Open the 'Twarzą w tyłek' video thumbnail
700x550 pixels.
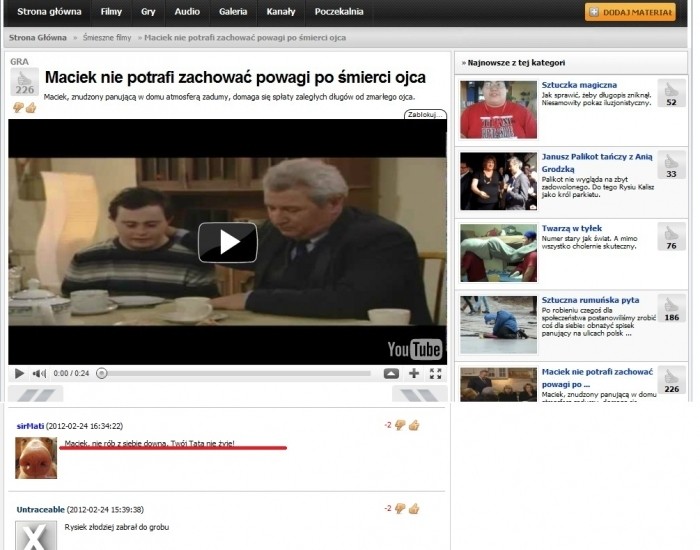tap(498, 253)
